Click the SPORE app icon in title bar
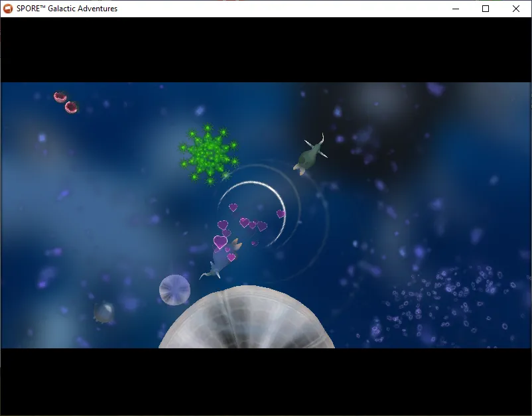Viewport: 532px width, 416px height. pos(7,9)
